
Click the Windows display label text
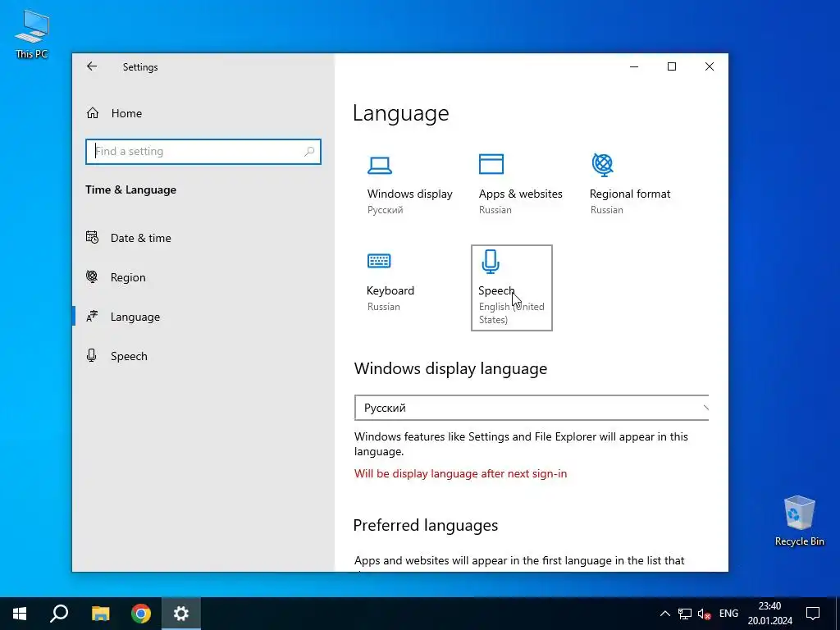(x=410, y=194)
